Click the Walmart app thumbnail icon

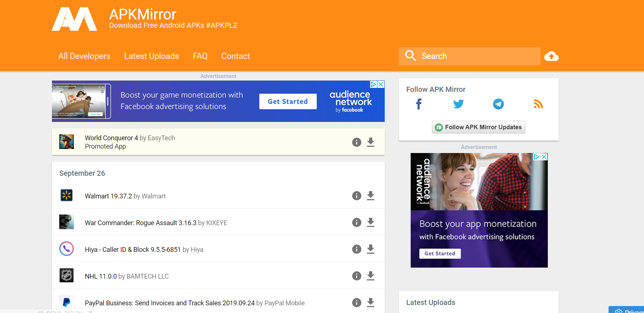(67, 195)
